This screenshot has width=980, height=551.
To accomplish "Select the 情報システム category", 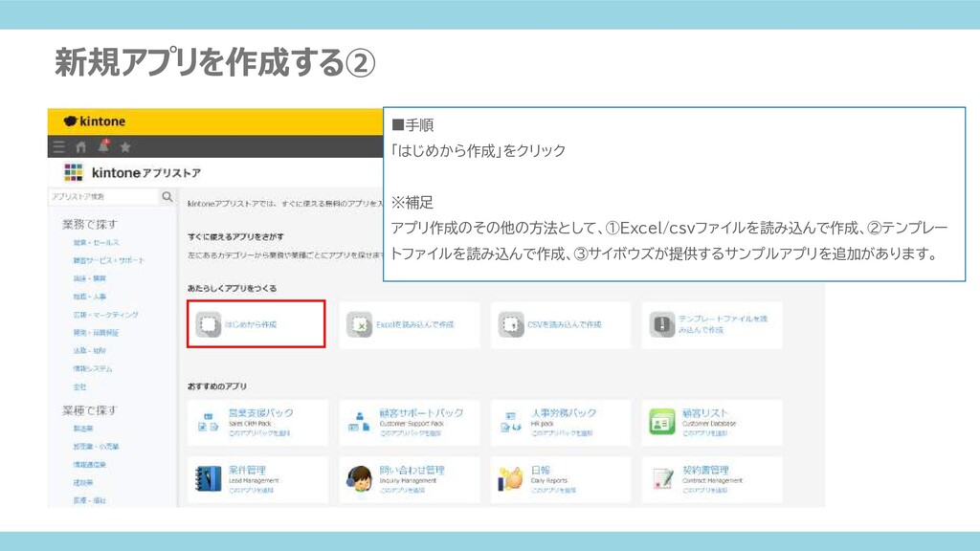I will (93, 369).
